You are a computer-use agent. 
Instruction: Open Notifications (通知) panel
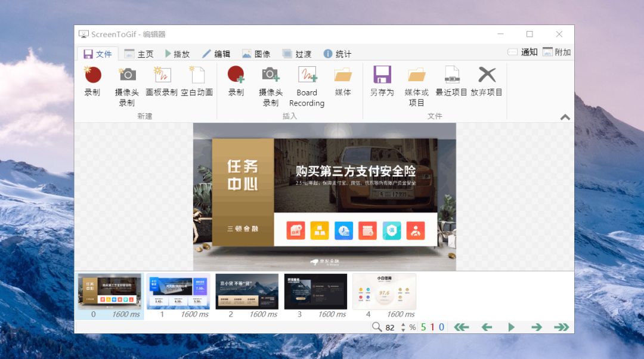tap(522, 52)
